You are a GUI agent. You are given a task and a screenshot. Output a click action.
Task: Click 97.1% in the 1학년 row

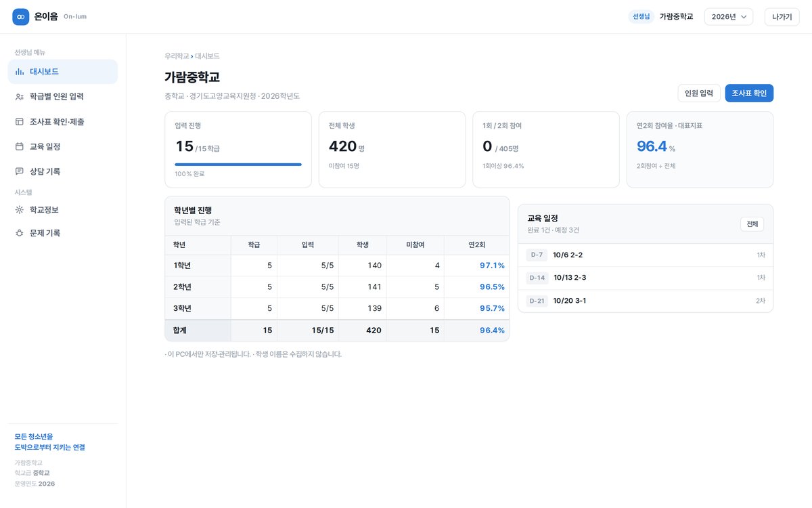pos(492,266)
